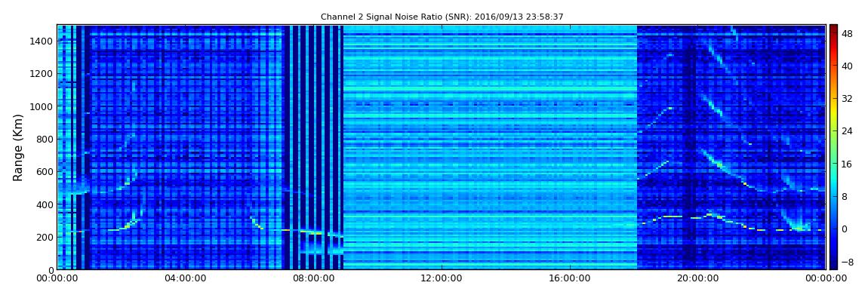This screenshot has width=868, height=307.
Task: Click the 600 range tick label
Action: pyautogui.click(x=45, y=172)
